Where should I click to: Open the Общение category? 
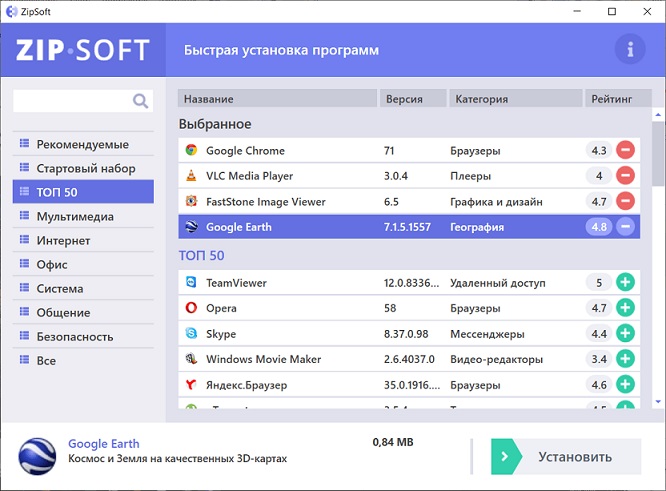pos(83,313)
